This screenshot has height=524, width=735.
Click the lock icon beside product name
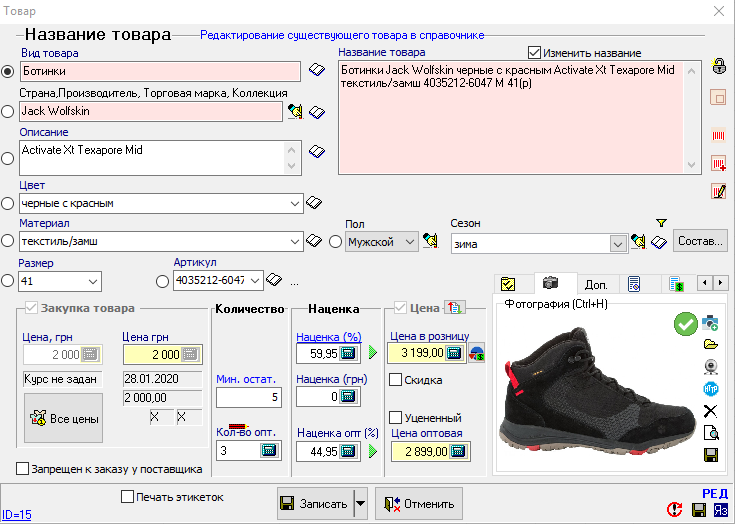coord(719,65)
